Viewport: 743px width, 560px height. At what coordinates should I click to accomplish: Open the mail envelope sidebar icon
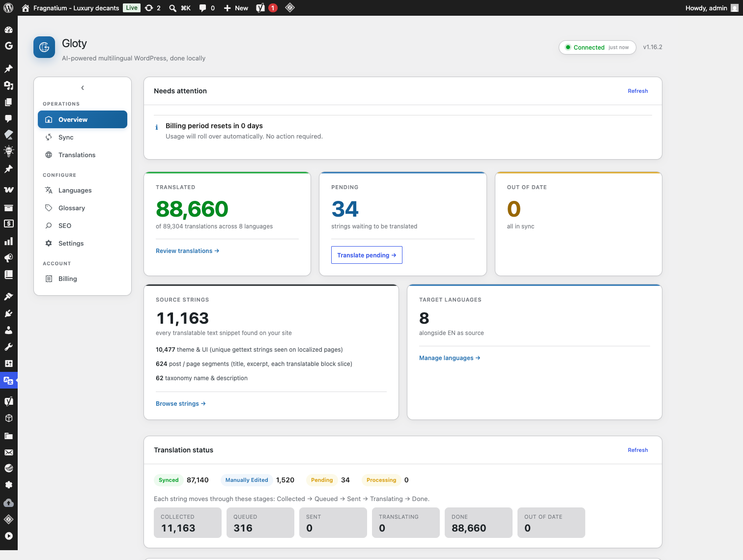pos(8,452)
